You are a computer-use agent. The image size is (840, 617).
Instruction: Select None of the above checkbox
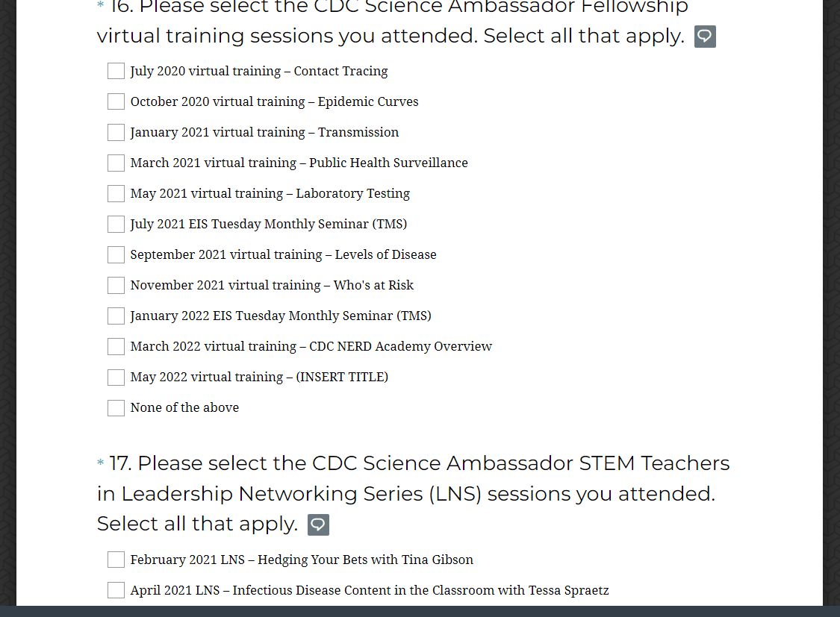click(116, 407)
